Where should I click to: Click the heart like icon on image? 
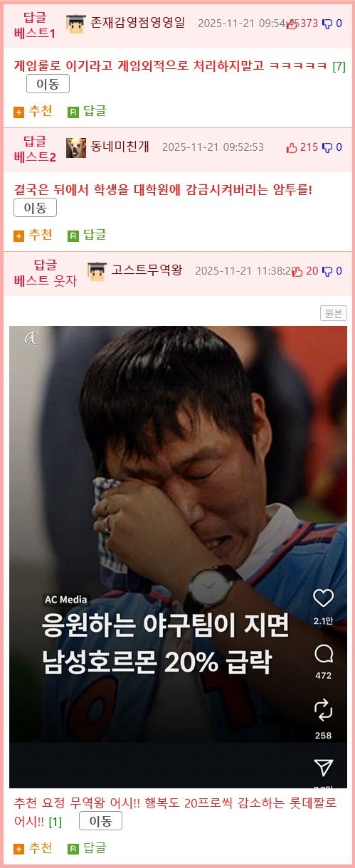323,598
